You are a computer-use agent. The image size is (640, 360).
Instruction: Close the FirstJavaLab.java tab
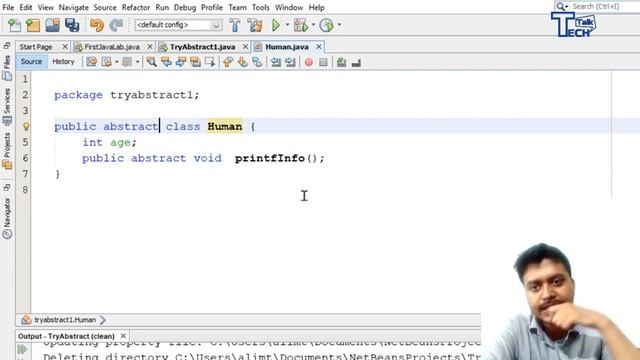click(150, 47)
